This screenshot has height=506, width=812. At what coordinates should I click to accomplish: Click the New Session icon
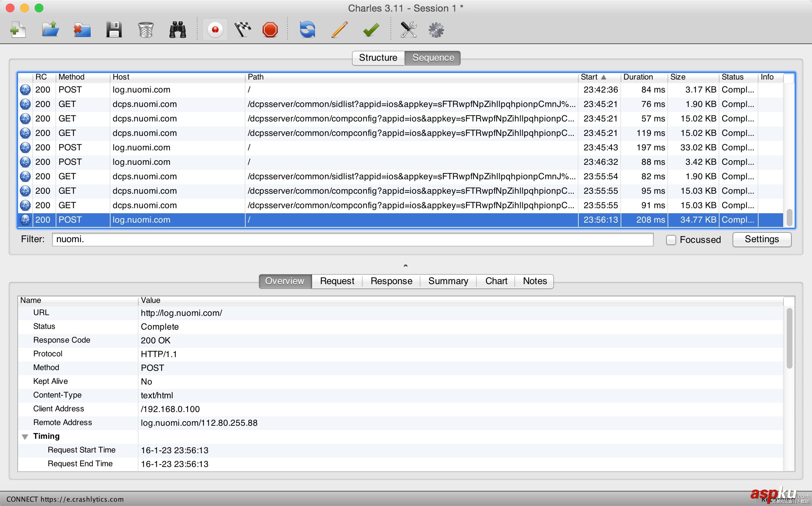click(x=18, y=30)
